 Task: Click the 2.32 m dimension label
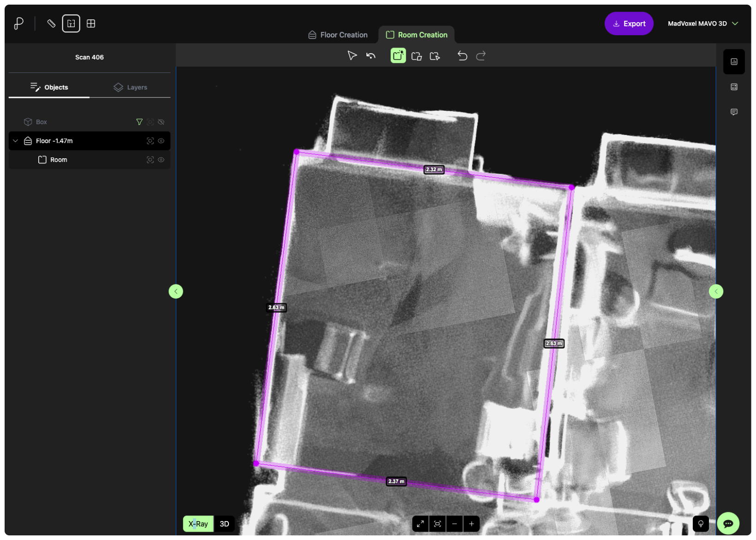pos(433,169)
